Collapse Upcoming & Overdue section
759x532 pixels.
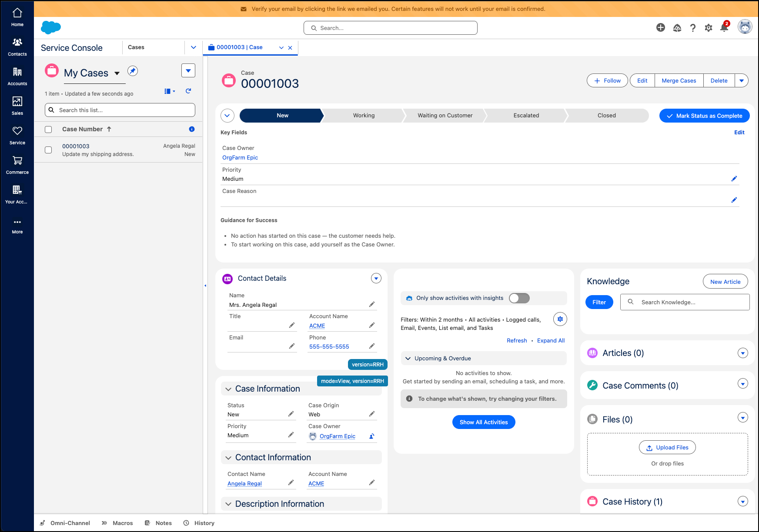[408, 359]
